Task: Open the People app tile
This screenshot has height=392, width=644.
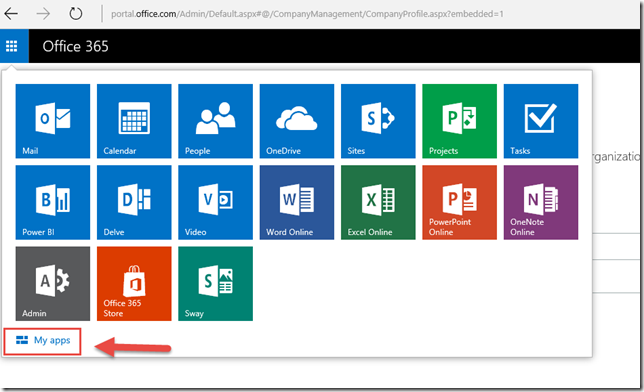Action: point(215,121)
